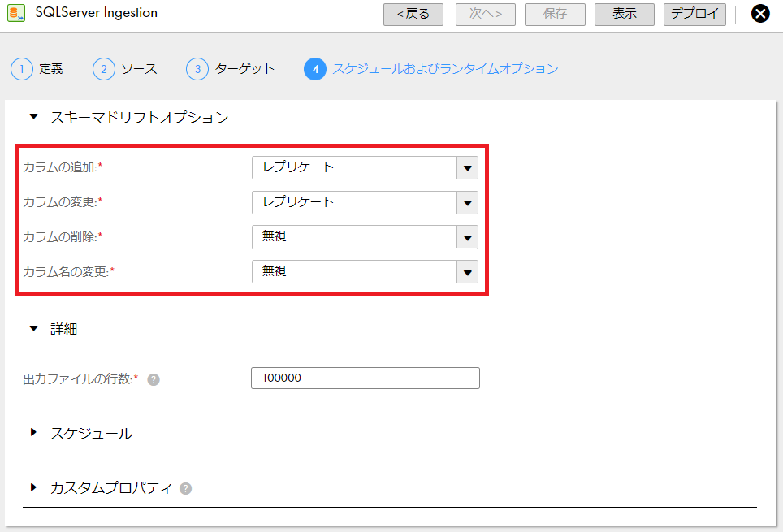Viewport: 783px width, 532px height.
Task: Click the step 3 circle icon
Action: [197, 69]
